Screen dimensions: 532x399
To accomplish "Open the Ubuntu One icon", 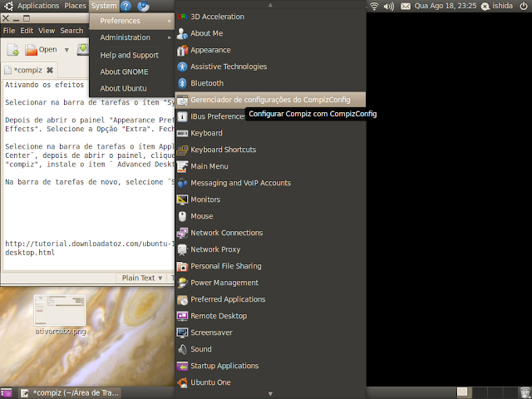I will click(182, 382).
